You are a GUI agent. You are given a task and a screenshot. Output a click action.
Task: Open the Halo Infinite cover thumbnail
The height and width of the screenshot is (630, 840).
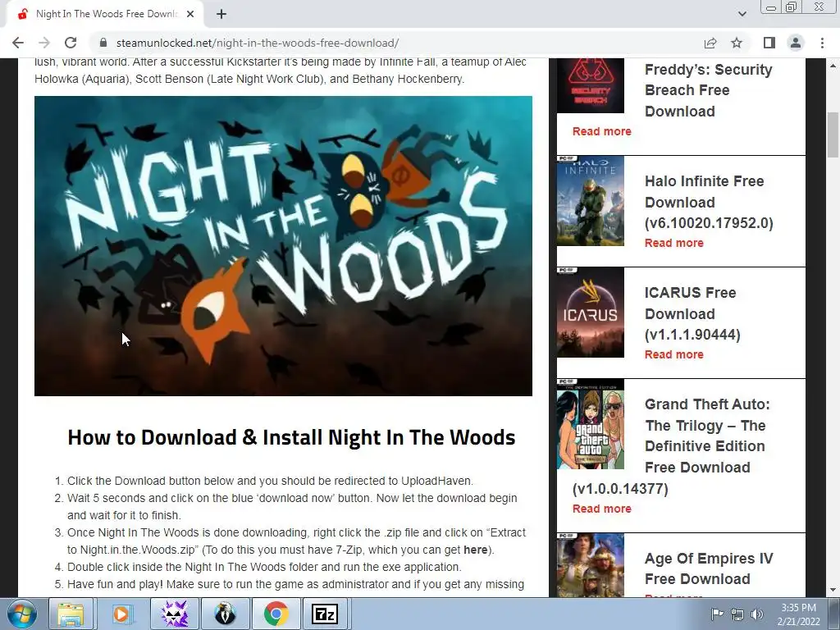(x=591, y=201)
